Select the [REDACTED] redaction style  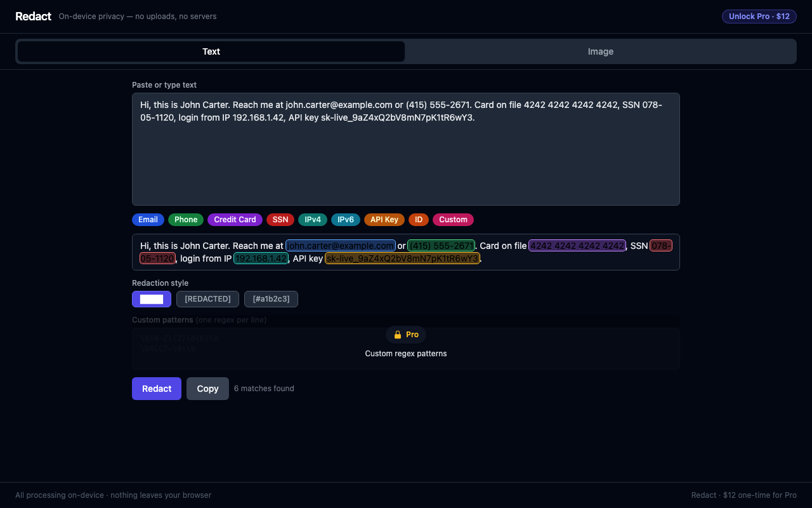point(207,299)
